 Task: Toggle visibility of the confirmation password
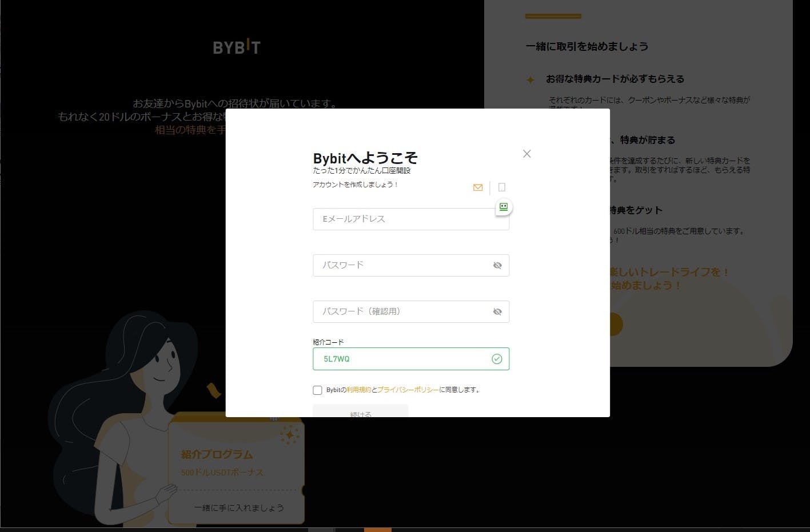coord(497,311)
